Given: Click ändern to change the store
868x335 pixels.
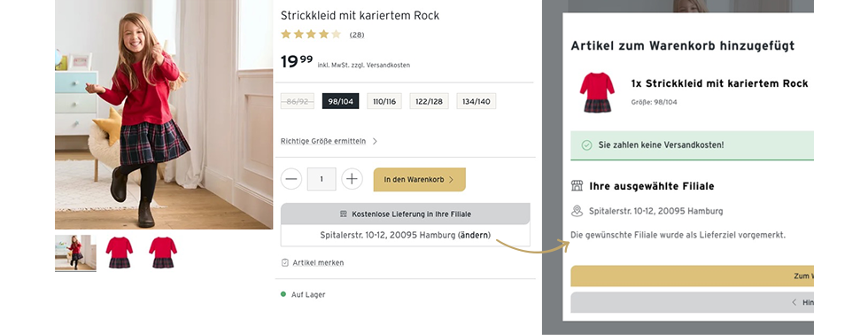Looking at the screenshot, I should [475, 235].
